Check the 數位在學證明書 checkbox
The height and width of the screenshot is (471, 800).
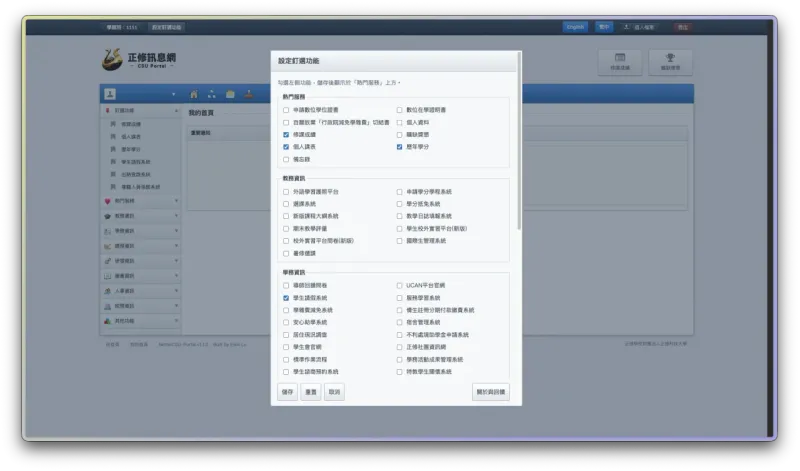399,110
